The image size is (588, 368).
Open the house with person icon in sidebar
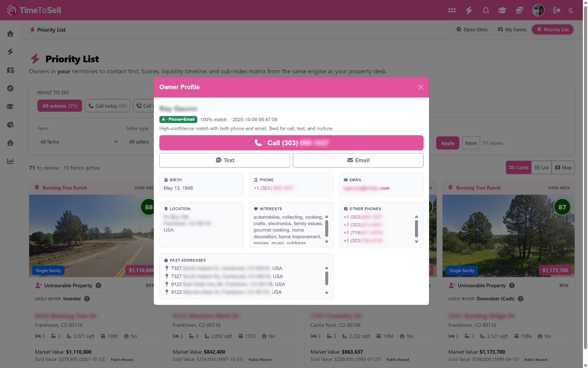point(10,143)
